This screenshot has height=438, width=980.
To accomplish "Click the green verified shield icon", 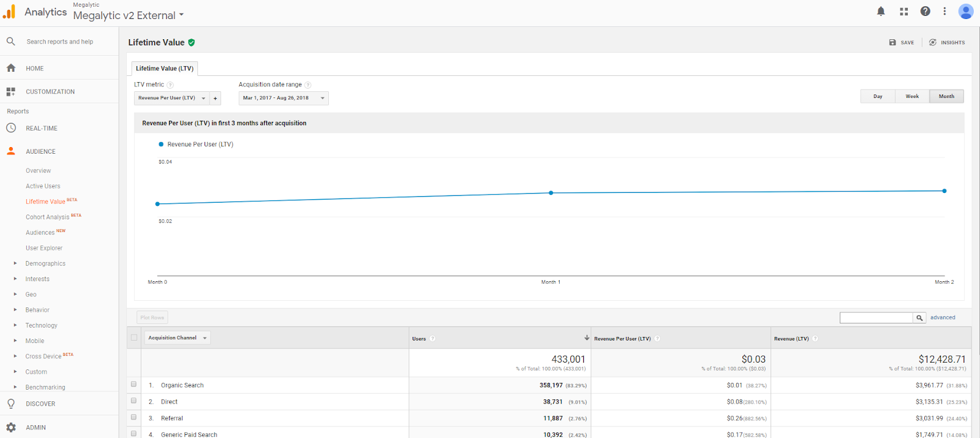I will click(x=192, y=42).
